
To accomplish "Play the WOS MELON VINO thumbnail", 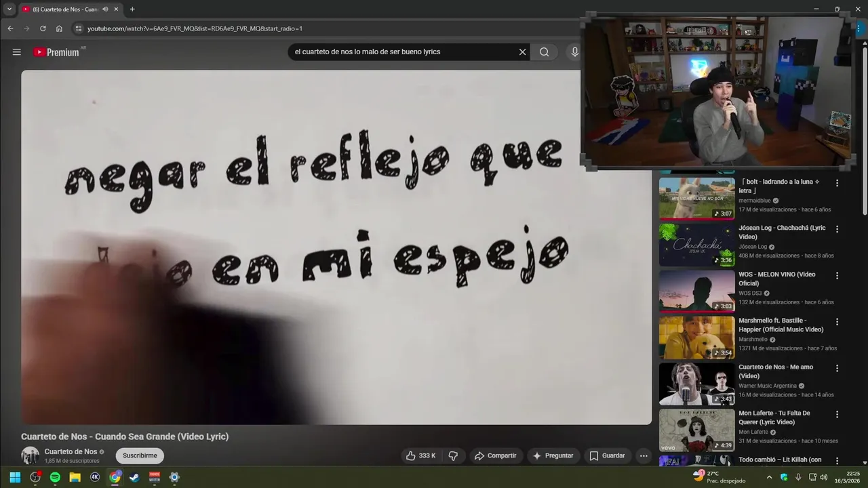I will (x=696, y=291).
